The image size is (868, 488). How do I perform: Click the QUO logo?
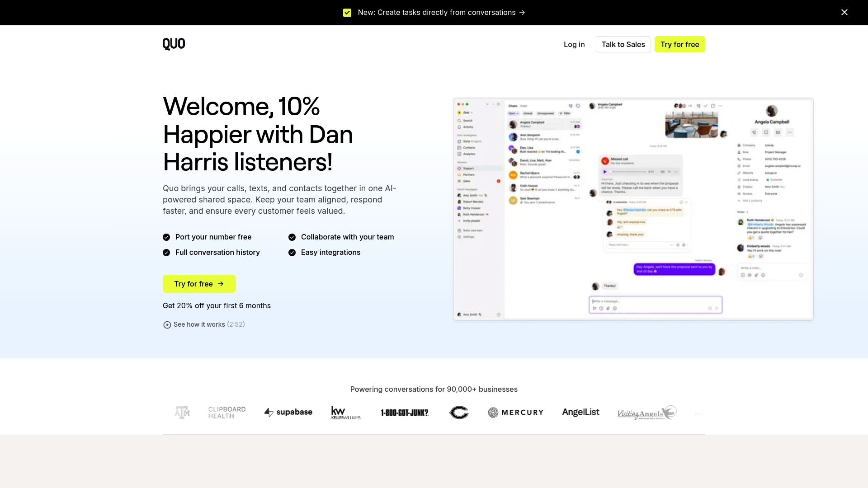[x=174, y=44]
